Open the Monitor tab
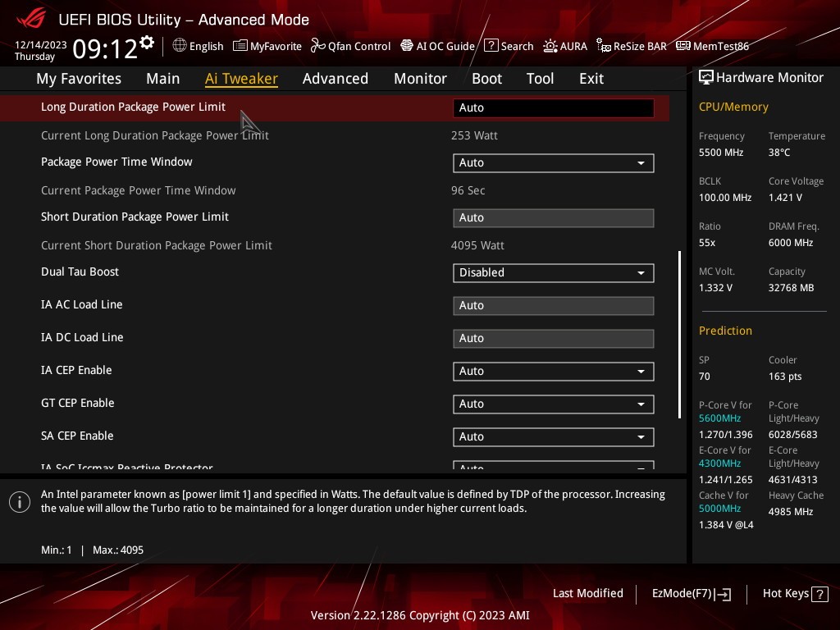 point(420,79)
